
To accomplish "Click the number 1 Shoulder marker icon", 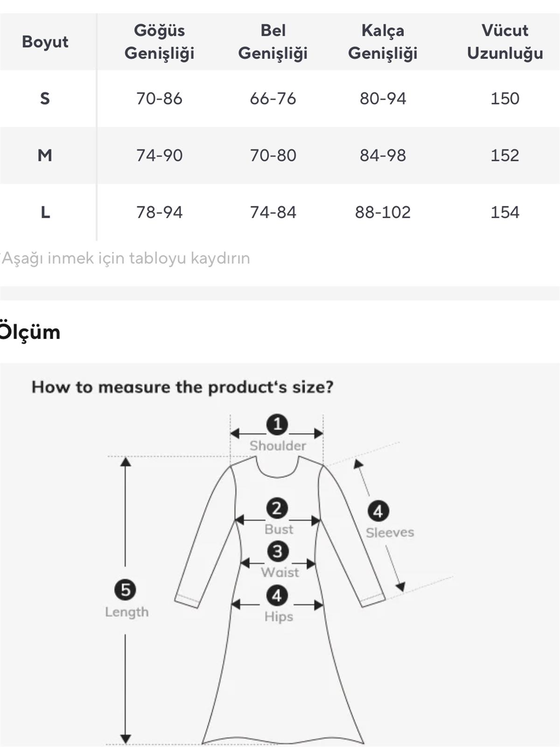I will click(x=277, y=424).
